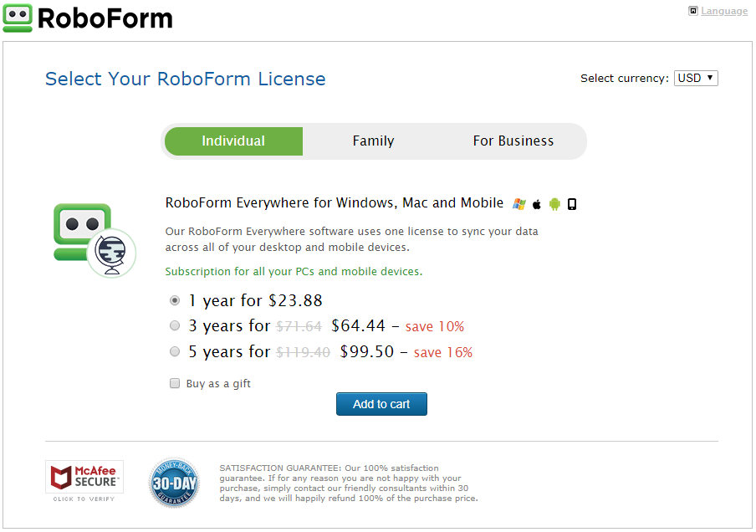The height and width of the screenshot is (532, 756).
Task: Open the Language link
Action: tap(724, 11)
